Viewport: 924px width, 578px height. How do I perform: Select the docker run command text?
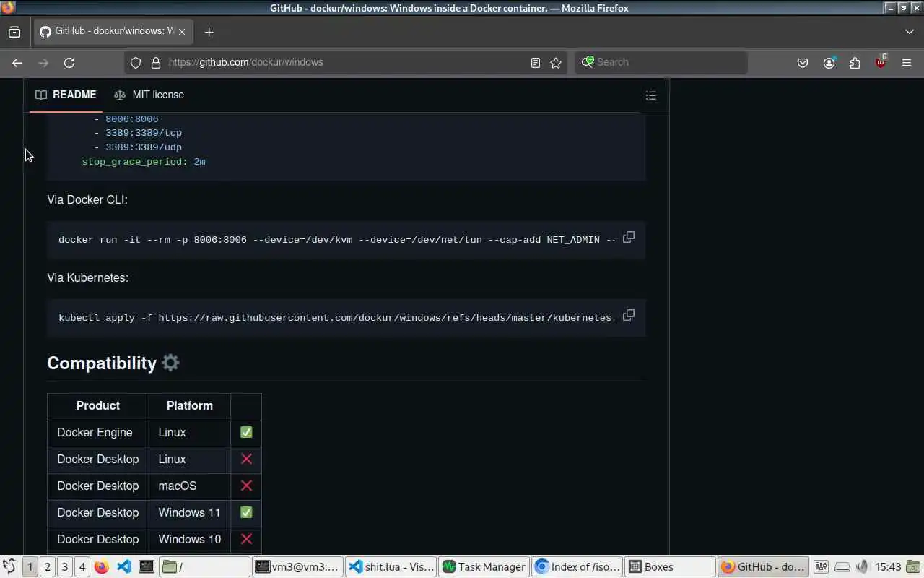[x=336, y=240]
